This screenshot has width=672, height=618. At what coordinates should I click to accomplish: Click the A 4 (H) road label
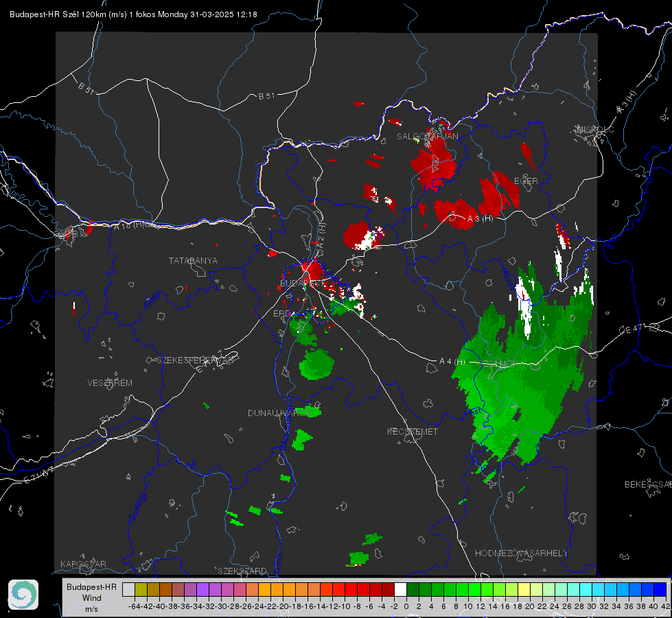pyautogui.click(x=452, y=362)
